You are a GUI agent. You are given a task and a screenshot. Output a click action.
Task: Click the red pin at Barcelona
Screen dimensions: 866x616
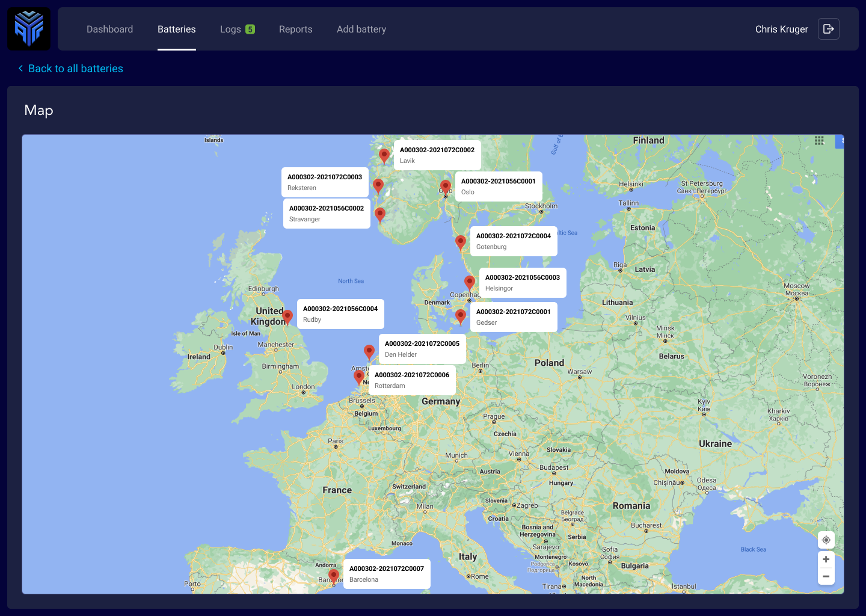coord(334,576)
